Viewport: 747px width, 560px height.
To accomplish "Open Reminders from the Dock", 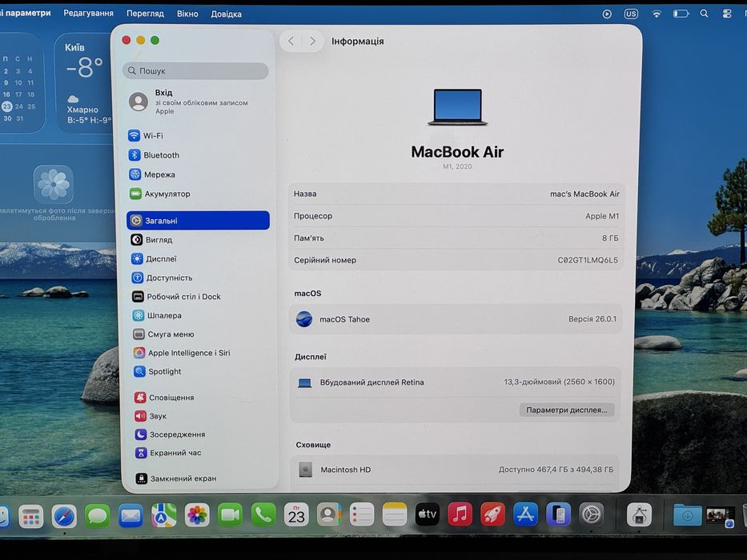I will pos(362,514).
